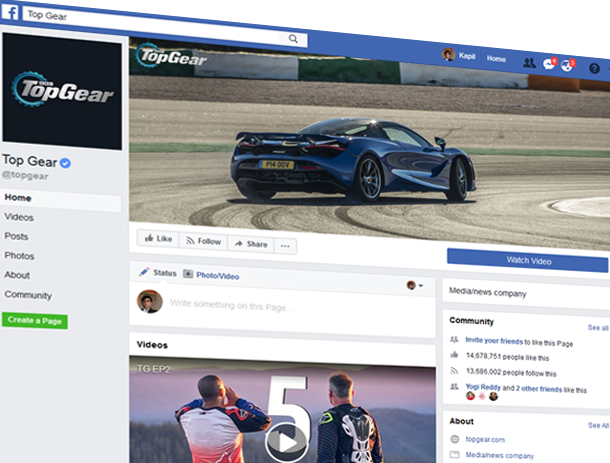
Task: Click the Community panel heading
Action: [x=472, y=321]
